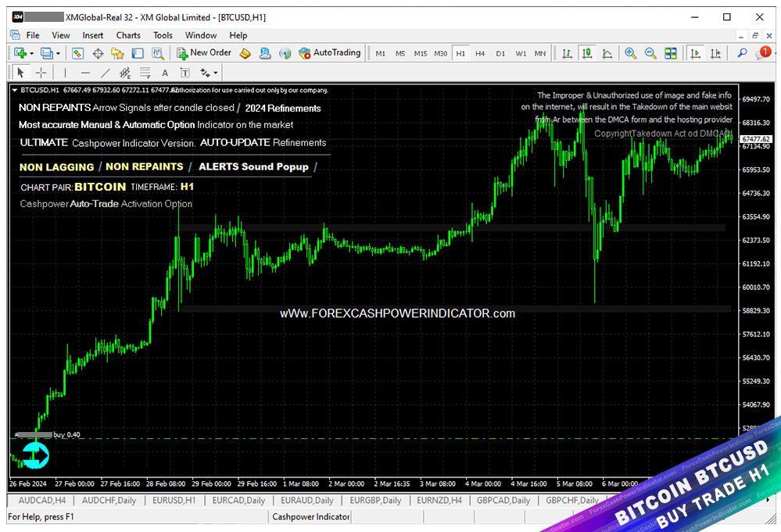Viewport: 781px width, 532px height.
Task: Open New Chart toolbar icon
Action: [x=20, y=53]
